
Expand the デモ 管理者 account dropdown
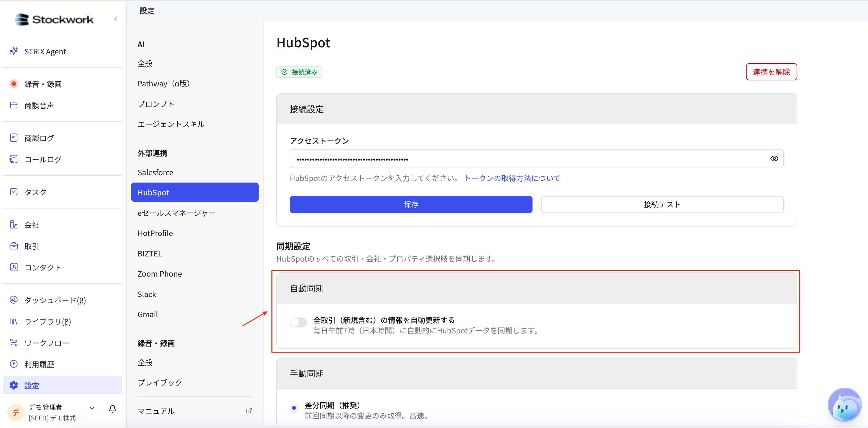coord(92,408)
